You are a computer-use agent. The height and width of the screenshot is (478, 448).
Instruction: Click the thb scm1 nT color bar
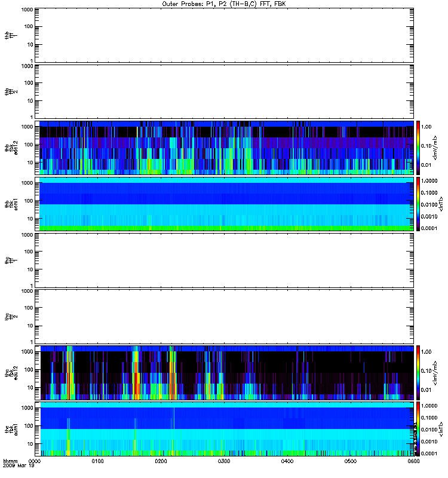click(418, 204)
